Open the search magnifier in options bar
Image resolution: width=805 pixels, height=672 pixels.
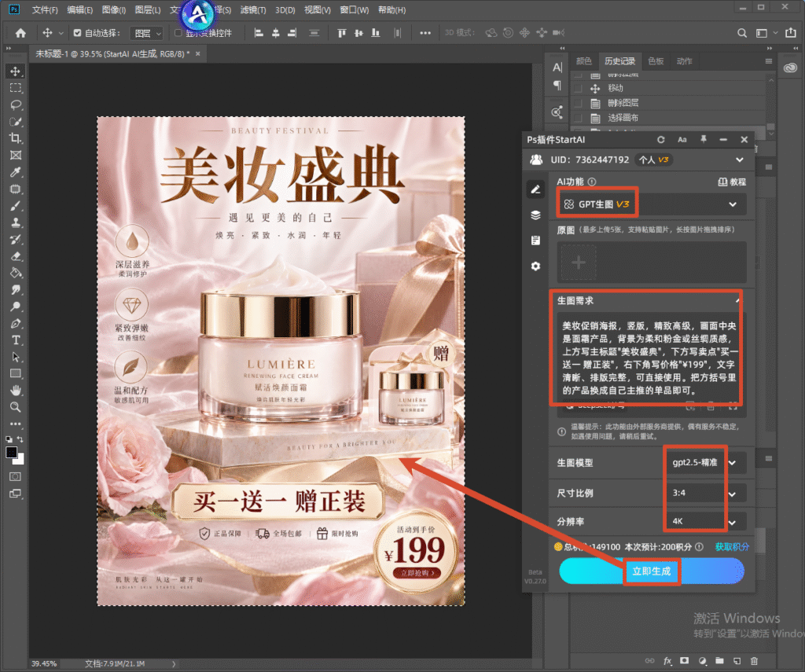[x=742, y=33]
